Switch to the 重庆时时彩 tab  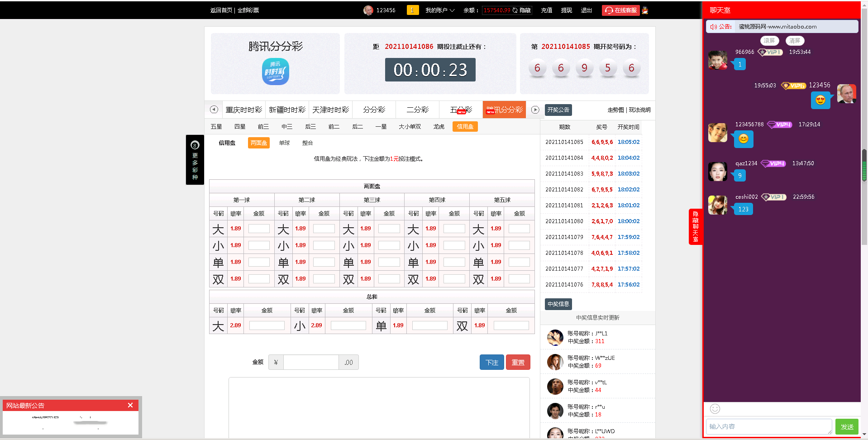pos(243,110)
